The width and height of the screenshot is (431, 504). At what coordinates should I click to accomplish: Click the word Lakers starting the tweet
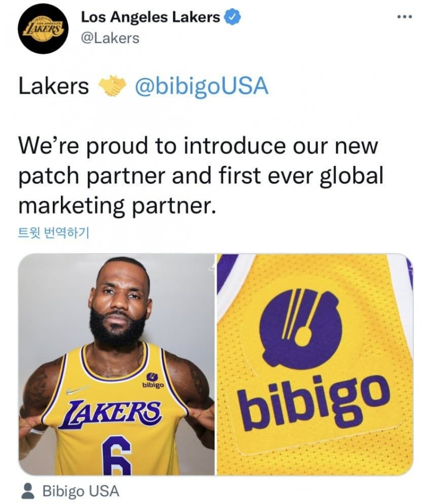[53, 87]
